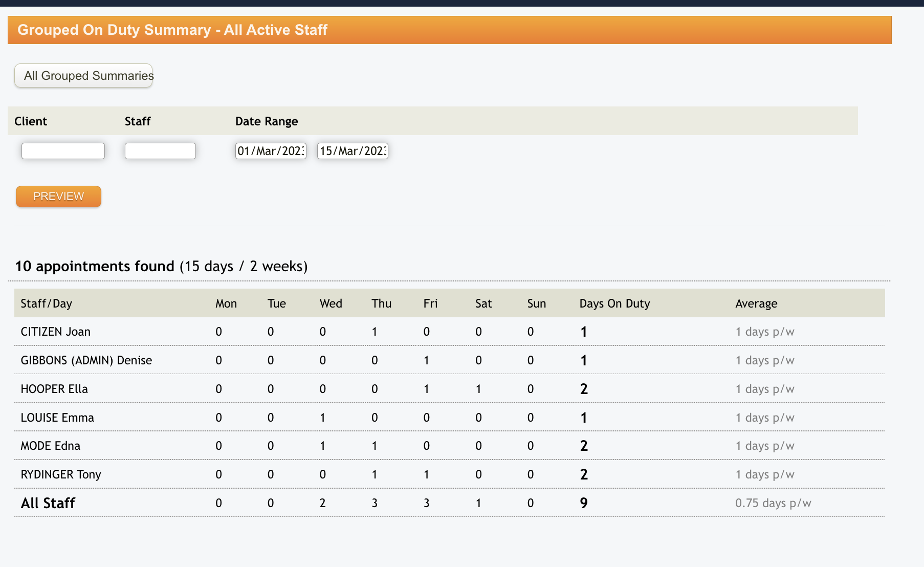Screen dimensions: 924x567
Task: Click the All Grouped Summaries button
Action: tap(83, 76)
